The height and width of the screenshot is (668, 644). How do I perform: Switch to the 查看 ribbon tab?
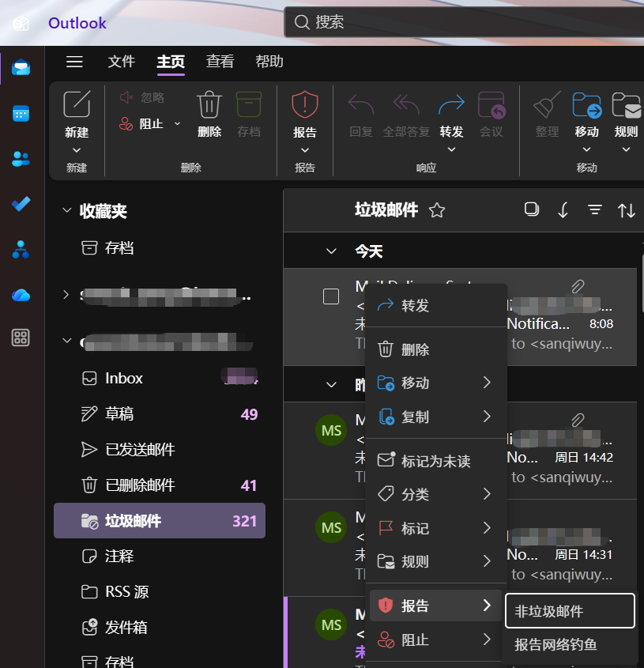tap(220, 62)
